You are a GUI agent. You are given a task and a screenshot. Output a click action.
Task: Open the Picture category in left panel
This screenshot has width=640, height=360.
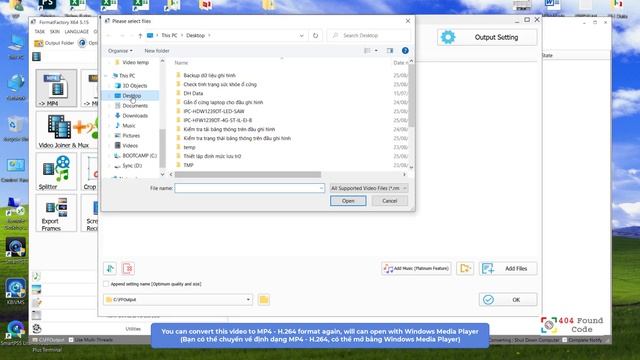(x=36, y=289)
